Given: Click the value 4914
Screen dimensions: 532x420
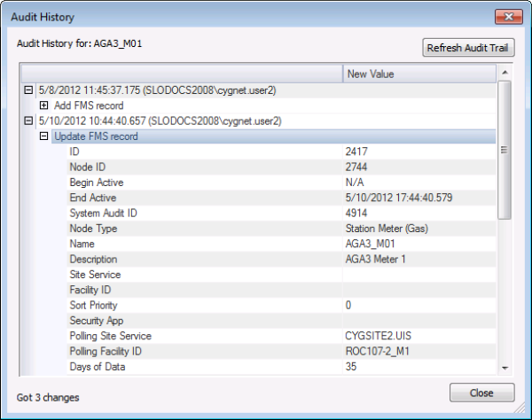Looking at the screenshot, I should point(356,214).
